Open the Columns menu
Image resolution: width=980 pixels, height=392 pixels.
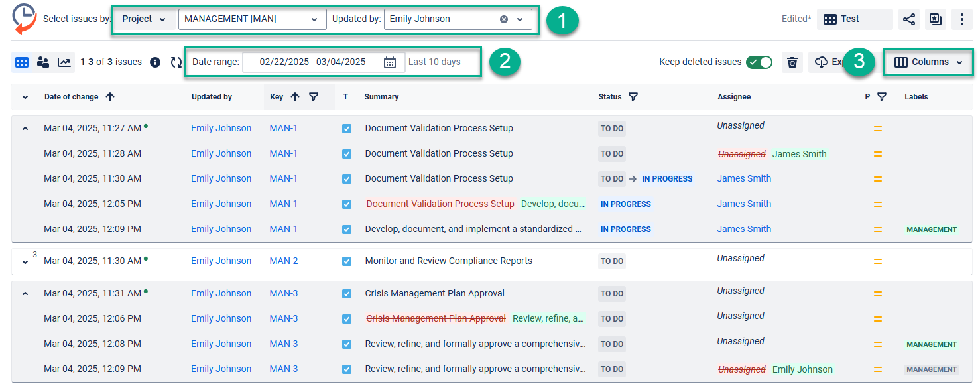coord(928,62)
